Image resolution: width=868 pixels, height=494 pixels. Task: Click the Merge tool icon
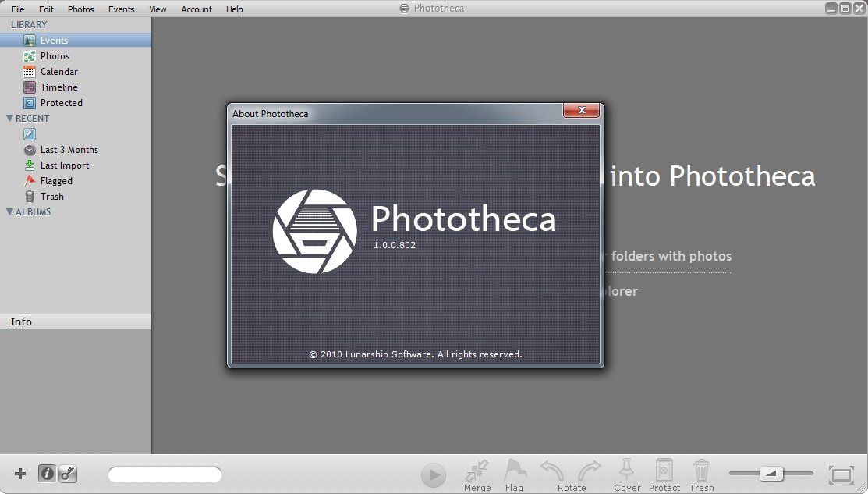pyautogui.click(x=477, y=469)
